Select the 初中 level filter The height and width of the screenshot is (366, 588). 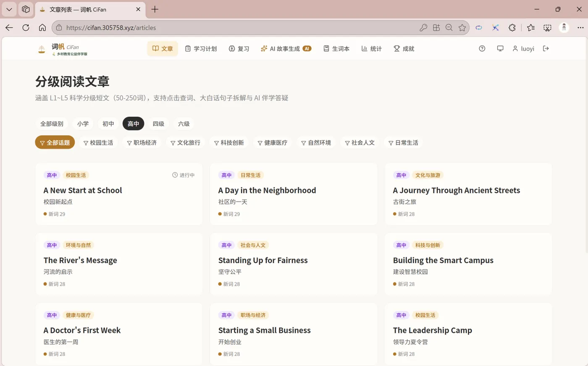click(108, 124)
